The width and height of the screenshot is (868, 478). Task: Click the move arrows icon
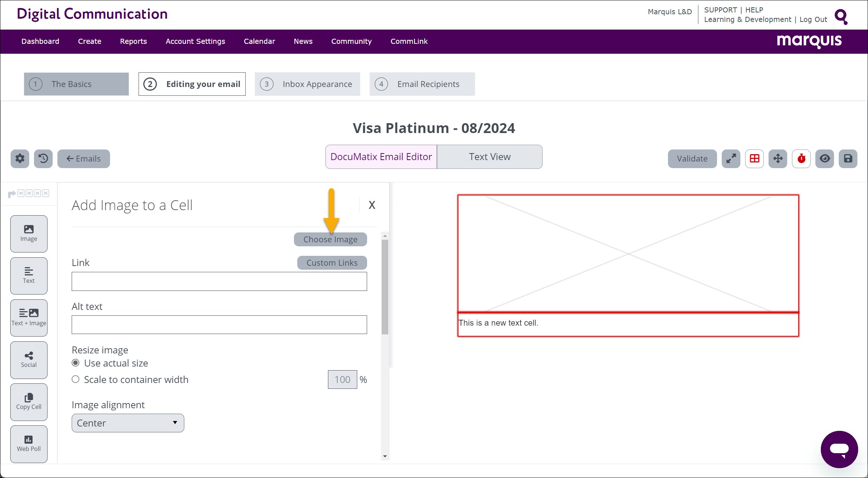pyautogui.click(x=778, y=158)
